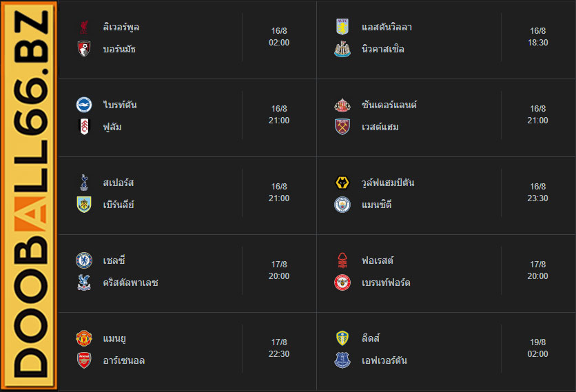This screenshot has height=392, width=576.
Task: Click the Arsenal cannon crest
Action: [84, 360]
